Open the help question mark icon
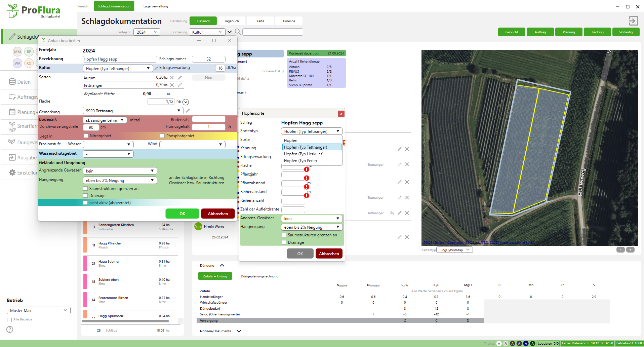This screenshot has height=347, width=644. pyautogui.click(x=10, y=330)
